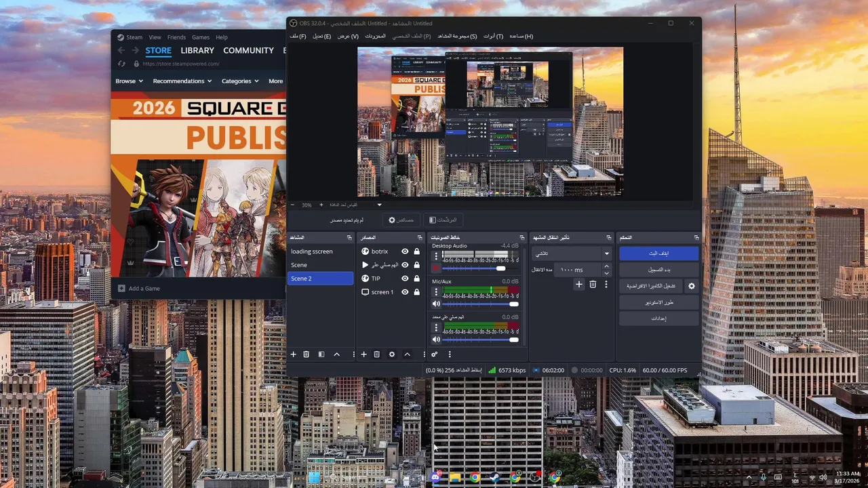Hide the botrix source with eye icon

[405, 251]
